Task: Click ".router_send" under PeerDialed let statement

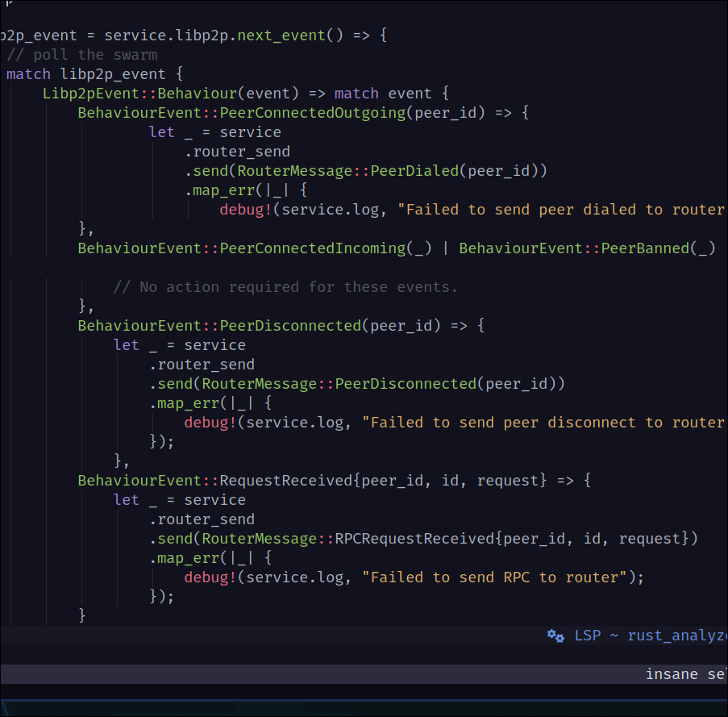Action: [x=237, y=152]
